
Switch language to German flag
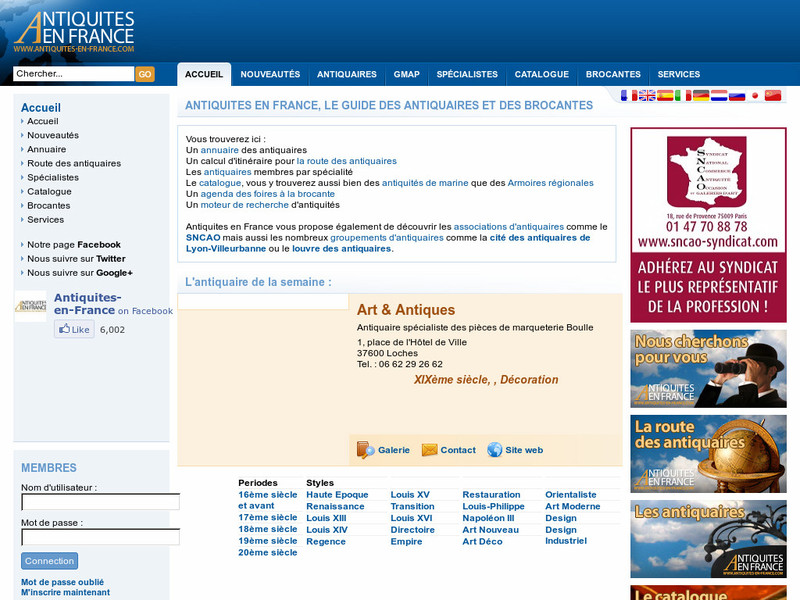coord(701,95)
